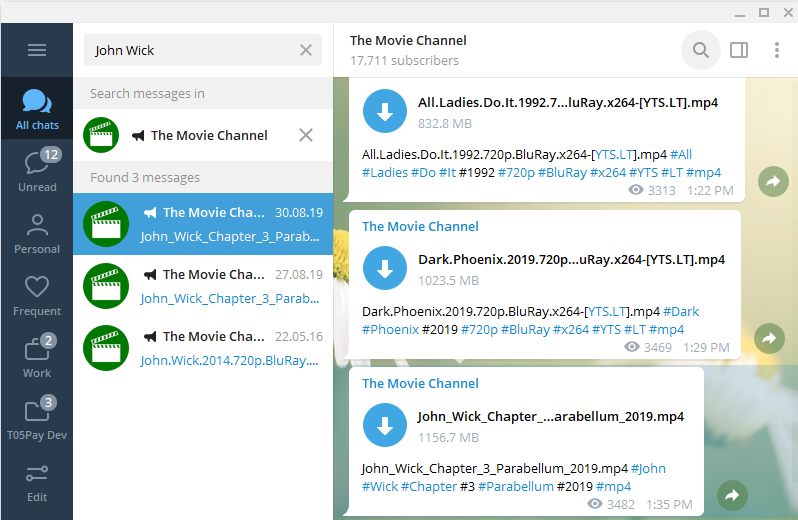Click the Search messages in label
Viewport: 798px width, 520px height.
coord(147,94)
